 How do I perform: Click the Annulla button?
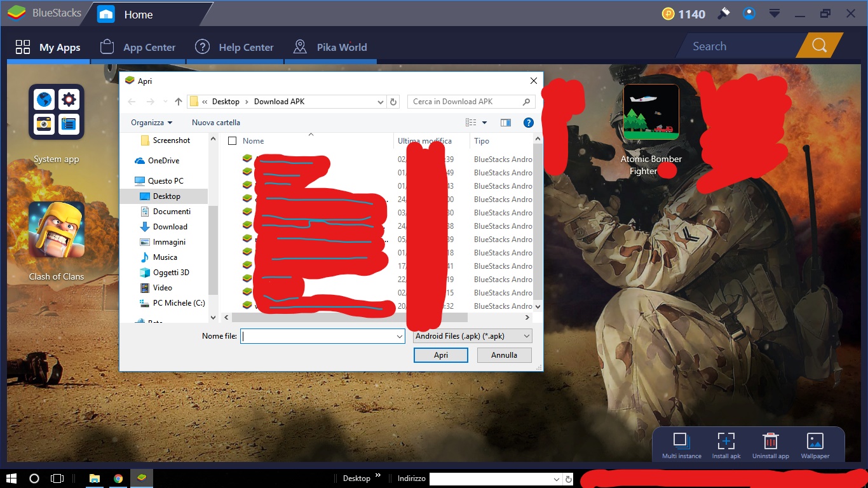504,355
